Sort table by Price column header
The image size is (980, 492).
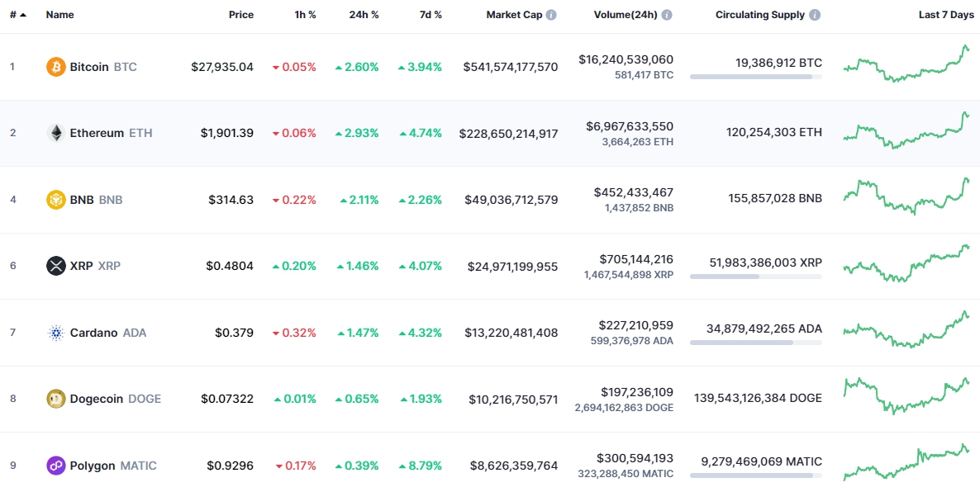241,15
